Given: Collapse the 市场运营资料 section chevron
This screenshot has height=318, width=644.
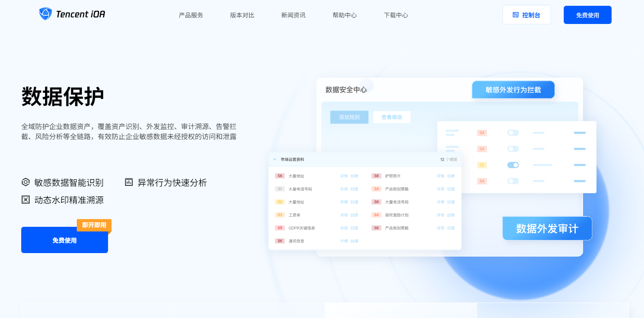Looking at the screenshot, I should point(275,159).
